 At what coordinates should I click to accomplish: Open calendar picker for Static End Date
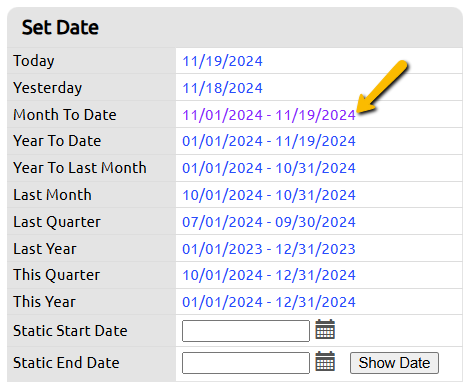tap(325, 361)
